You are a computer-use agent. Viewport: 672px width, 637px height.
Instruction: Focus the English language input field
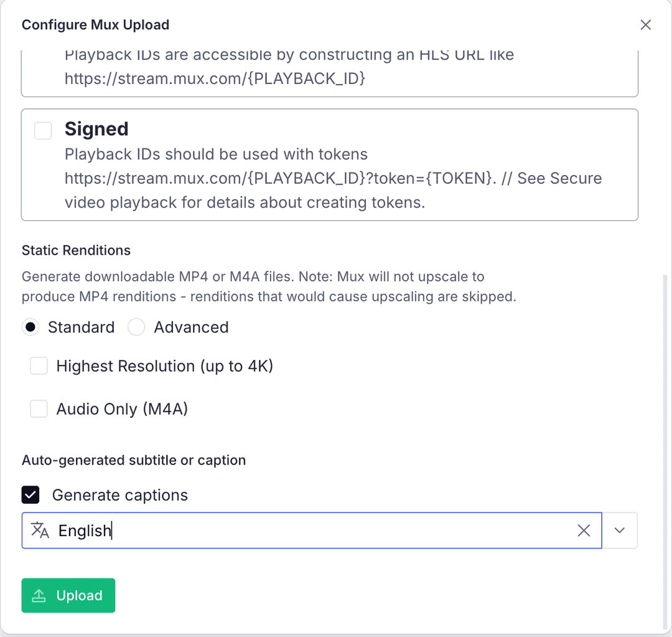tap(311, 531)
